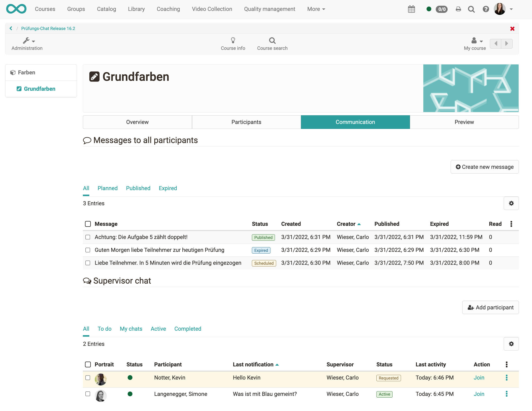Image resolution: width=532 pixels, height=411 pixels.
Task: Click Join link for Notter Kevin
Action: [479, 378]
